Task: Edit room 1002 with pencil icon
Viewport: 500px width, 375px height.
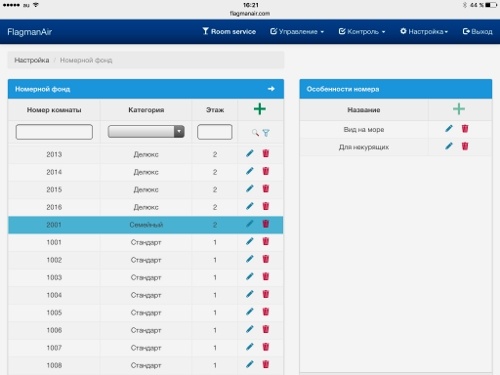Action: 250,259
